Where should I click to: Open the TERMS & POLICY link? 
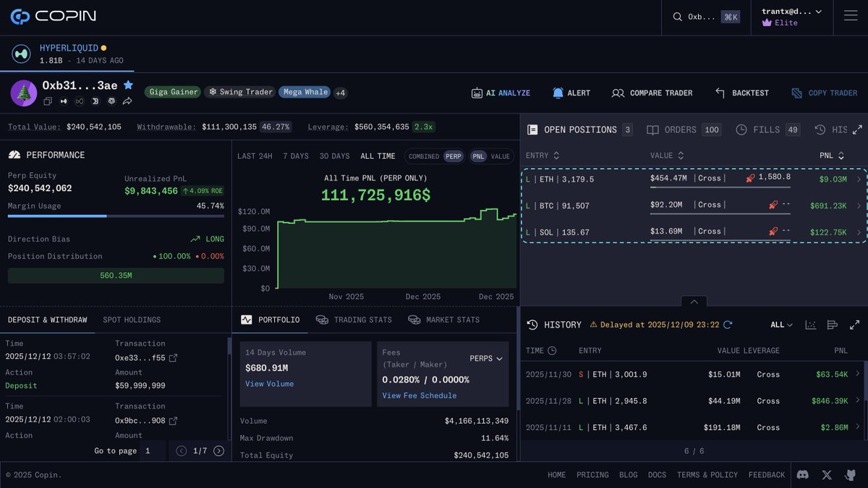(707, 475)
